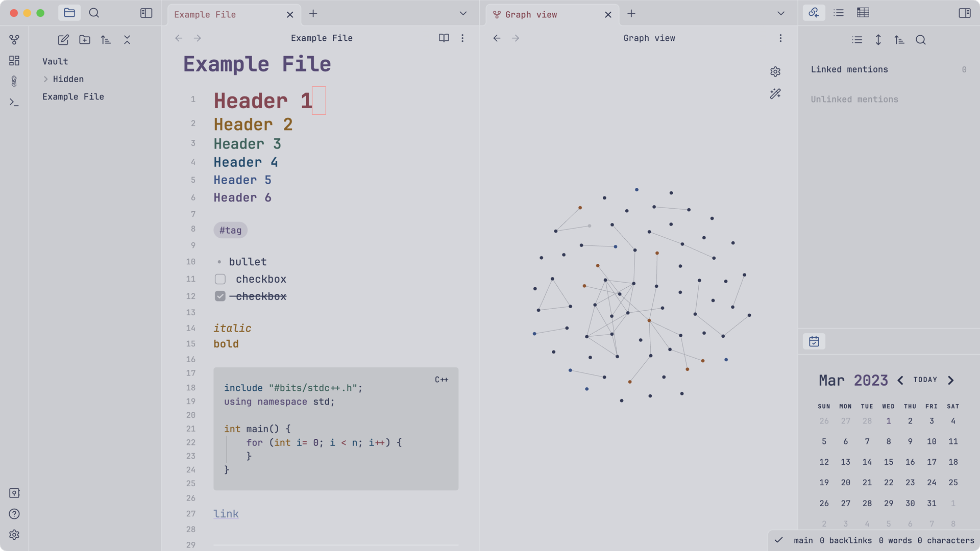Click the #tag pill
This screenshot has width=980, height=551.
click(x=230, y=231)
